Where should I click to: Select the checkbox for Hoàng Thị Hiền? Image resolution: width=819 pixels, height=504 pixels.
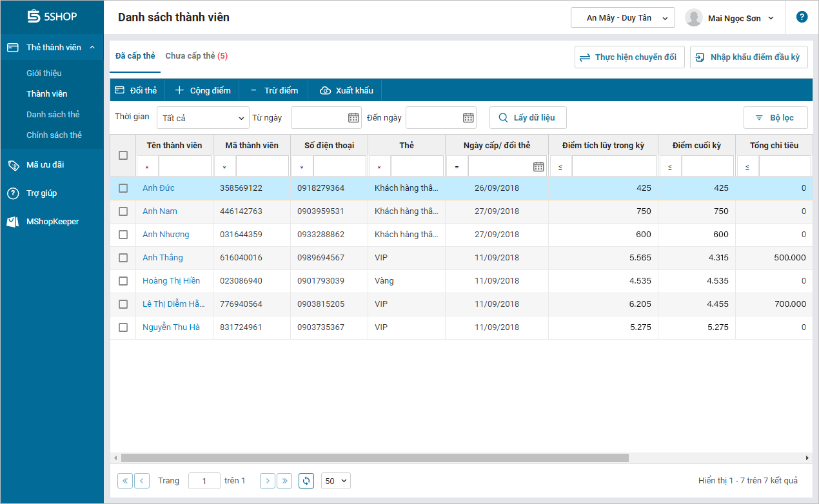(x=123, y=281)
